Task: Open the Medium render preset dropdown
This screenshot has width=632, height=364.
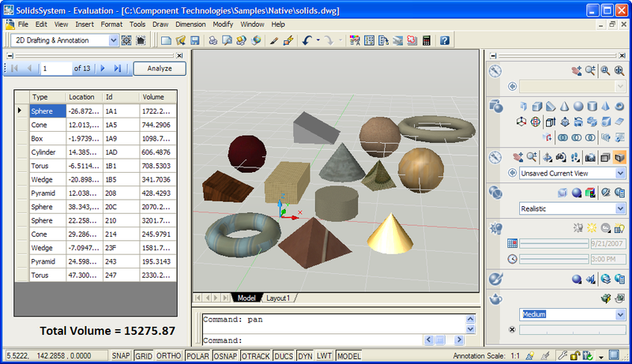Action: pyautogui.click(x=619, y=314)
